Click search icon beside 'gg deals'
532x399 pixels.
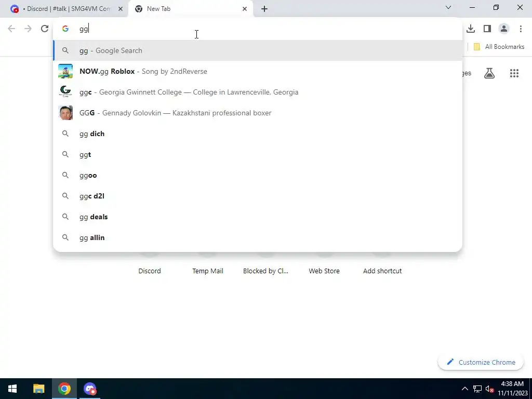65,217
